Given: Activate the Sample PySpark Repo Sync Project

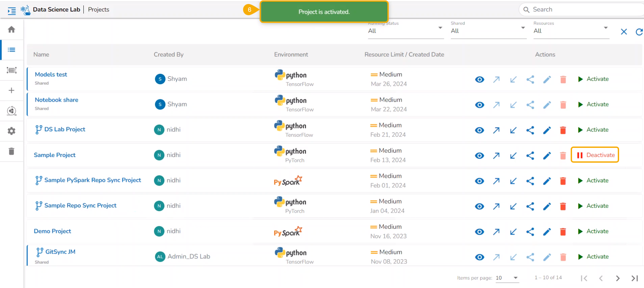Looking at the screenshot, I should coord(593,181).
